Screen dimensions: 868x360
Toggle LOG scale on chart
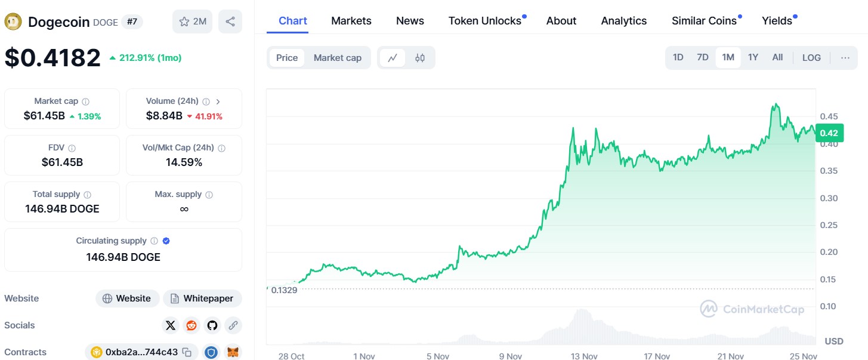(811, 58)
